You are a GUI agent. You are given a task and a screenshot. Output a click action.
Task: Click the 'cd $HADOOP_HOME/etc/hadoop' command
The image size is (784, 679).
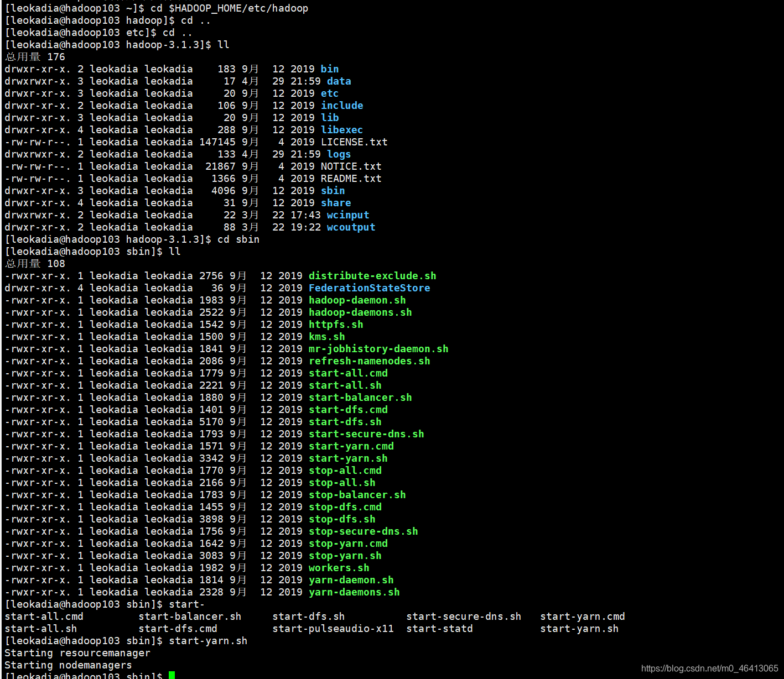coord(230,8)
